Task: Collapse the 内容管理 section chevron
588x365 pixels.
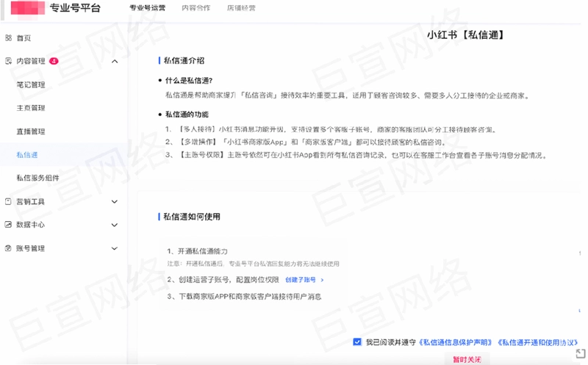Action: tap(115, 61)
